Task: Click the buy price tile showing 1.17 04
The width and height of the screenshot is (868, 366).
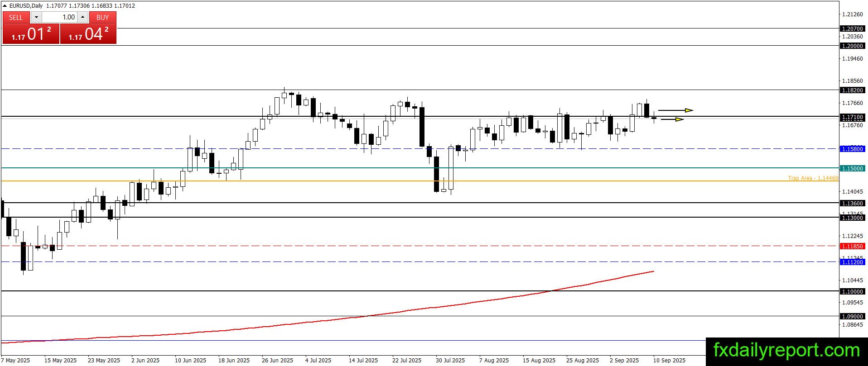Action: coord(88,34)
